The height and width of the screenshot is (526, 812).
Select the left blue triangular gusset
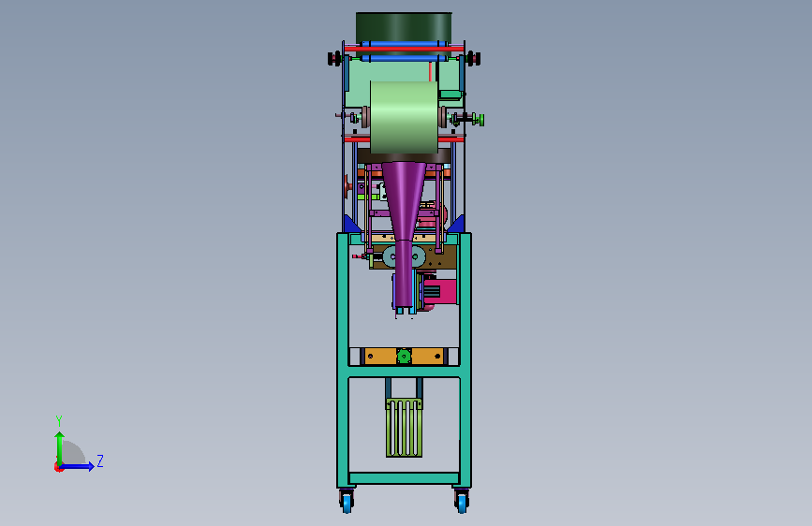(x=350, y=225)
